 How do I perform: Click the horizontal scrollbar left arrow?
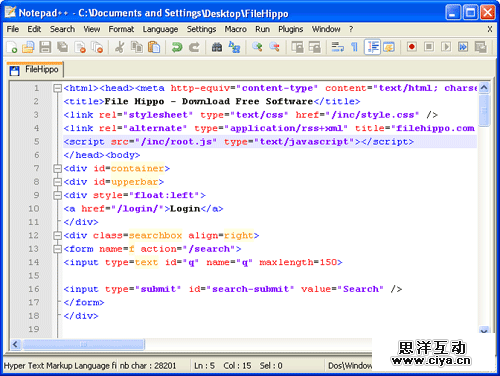15,344
